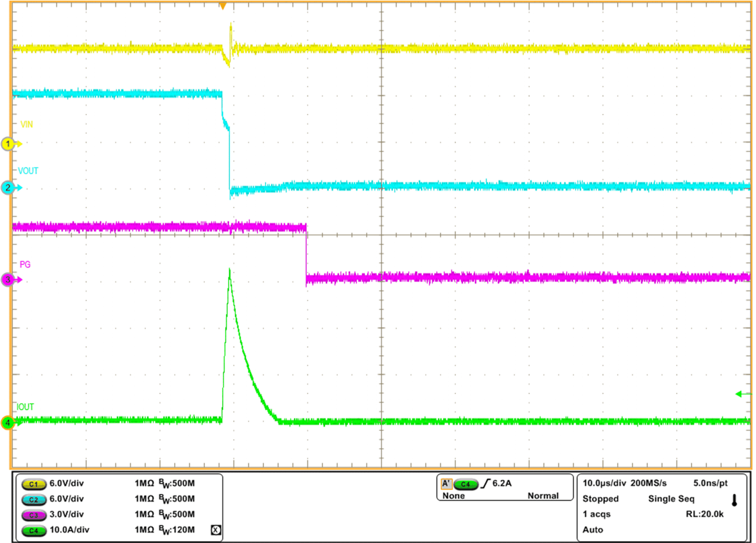Screen dimensions: 756x543
Task: Click the C1 BW:500M bandwidth readout
Action: 177,483
